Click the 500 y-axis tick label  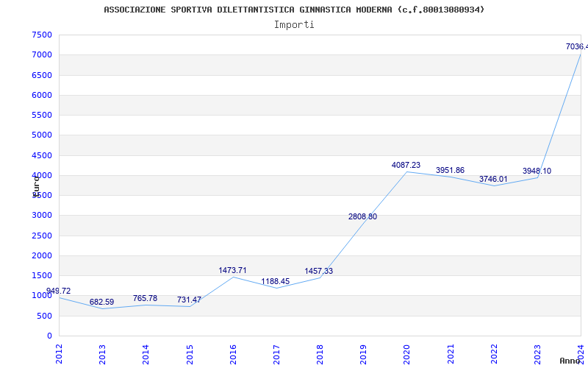45,316
